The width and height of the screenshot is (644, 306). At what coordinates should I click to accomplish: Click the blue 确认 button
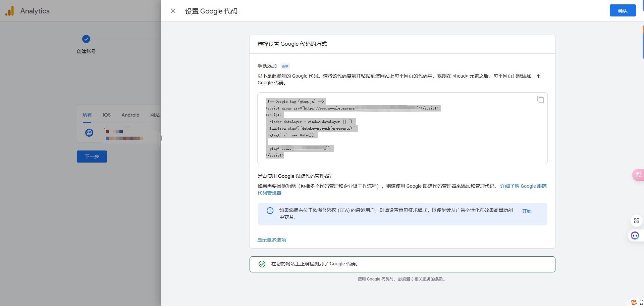tap(623, 11)
